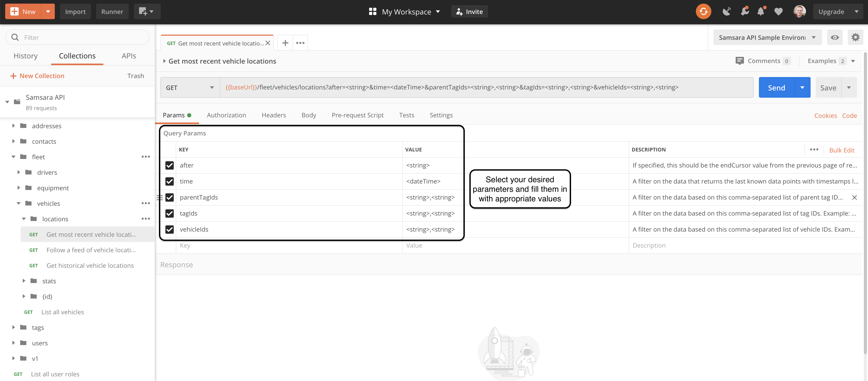Expand the drivers folder

pos(19,172)
